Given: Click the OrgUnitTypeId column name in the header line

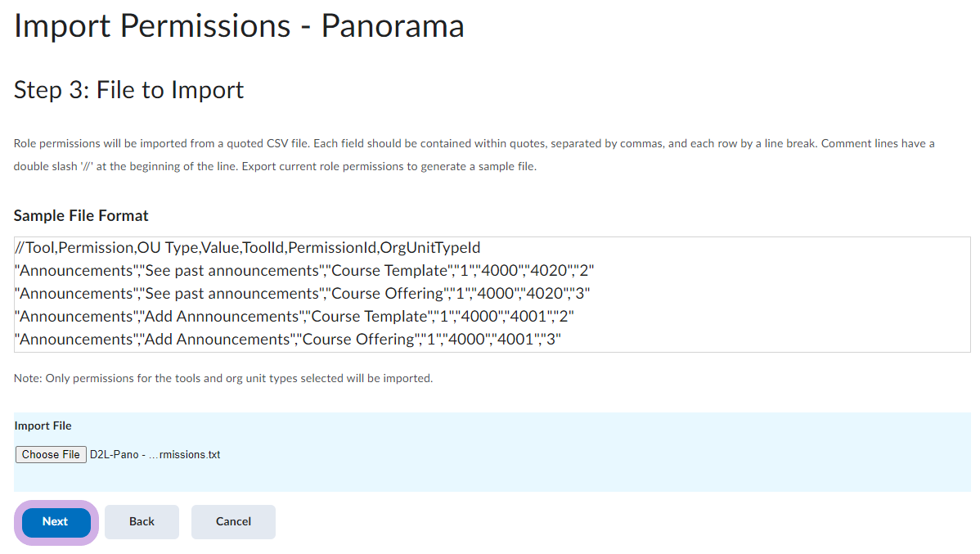Looking at the screenshot, I should (430, 247).
